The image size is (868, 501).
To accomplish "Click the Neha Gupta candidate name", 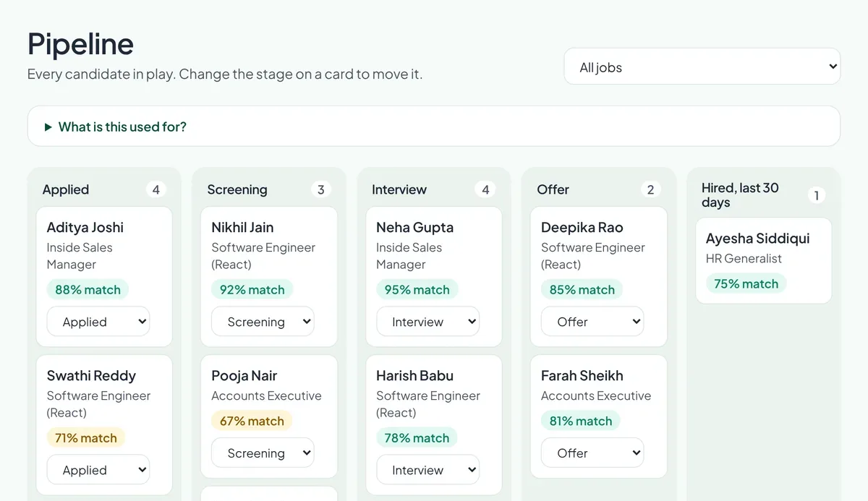I will pos(415,227).
